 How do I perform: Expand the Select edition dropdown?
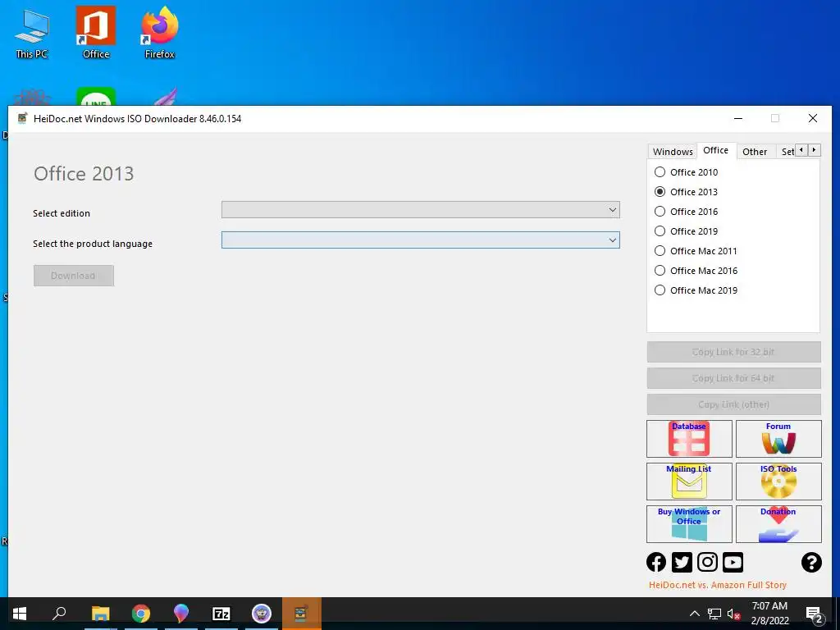tap(421, 210)
